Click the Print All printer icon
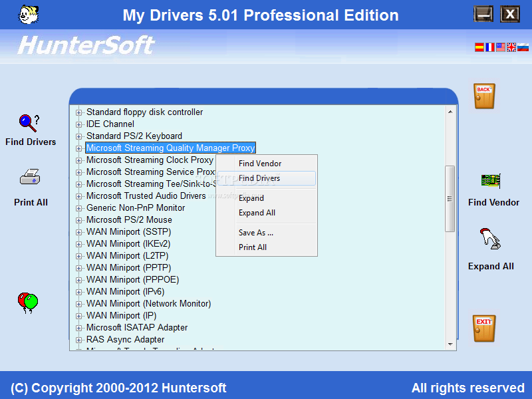The height and width of the screenshot is (399, 532). 30,177
